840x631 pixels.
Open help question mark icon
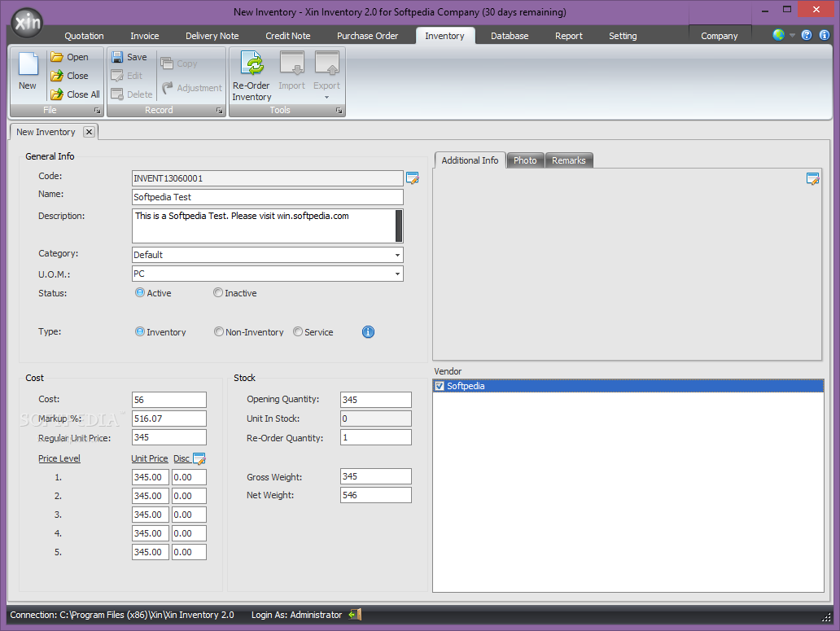pos(807,35)
